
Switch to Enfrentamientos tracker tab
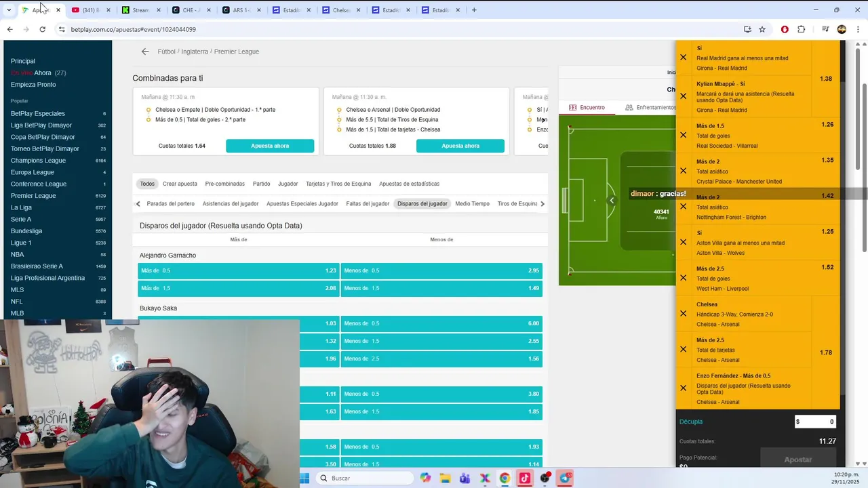pos(650,107)
